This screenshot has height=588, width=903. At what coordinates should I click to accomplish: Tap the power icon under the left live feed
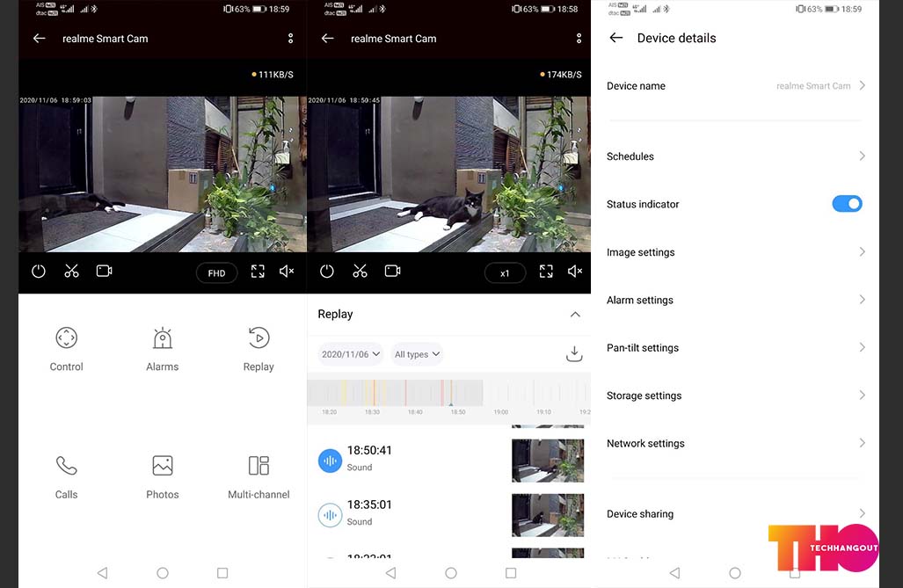(39, 272)
